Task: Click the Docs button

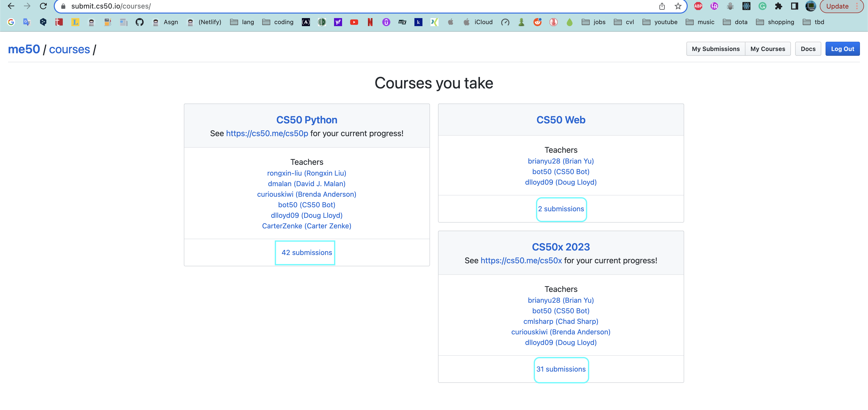Action: click(x=808, y=49)
